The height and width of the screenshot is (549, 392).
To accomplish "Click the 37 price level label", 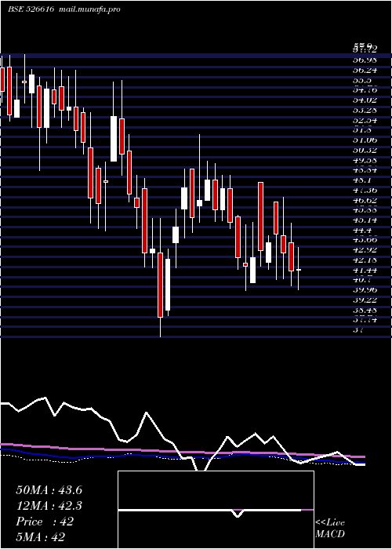I will (x=359, y=330).
